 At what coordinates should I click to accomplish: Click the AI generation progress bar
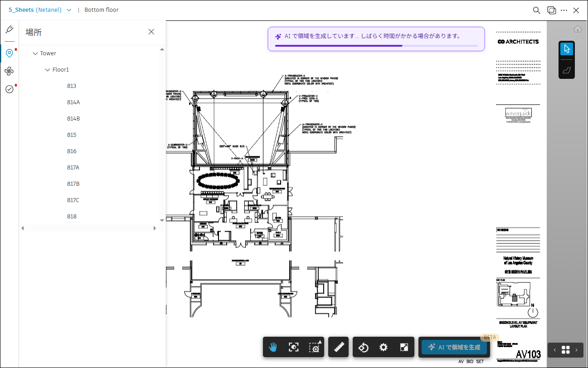[376, 46]
